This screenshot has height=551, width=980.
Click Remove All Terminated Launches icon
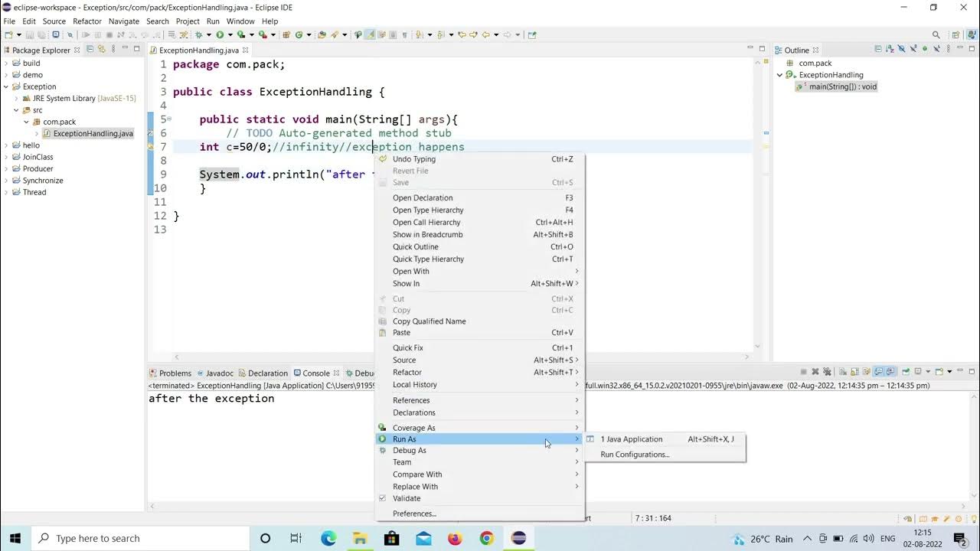[827, 371]
